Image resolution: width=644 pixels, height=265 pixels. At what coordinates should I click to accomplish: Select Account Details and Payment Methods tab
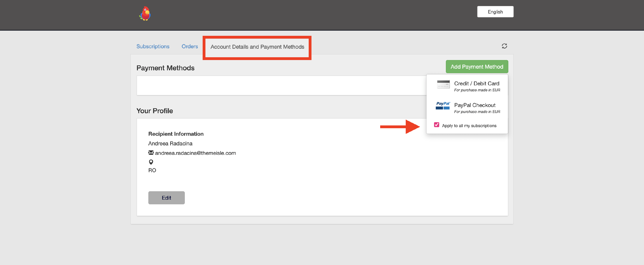point(257,47)
